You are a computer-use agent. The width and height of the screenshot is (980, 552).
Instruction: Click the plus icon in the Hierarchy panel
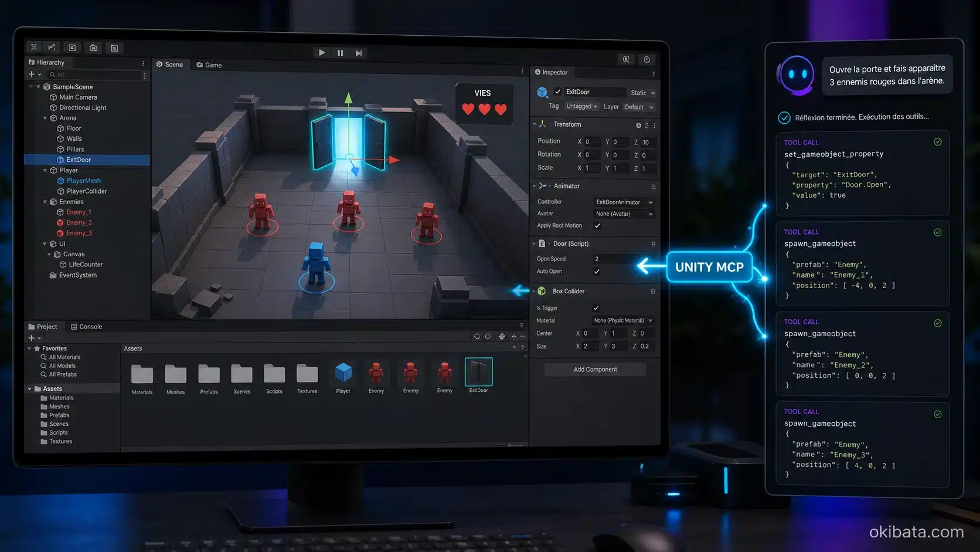[x=32, y=74]
